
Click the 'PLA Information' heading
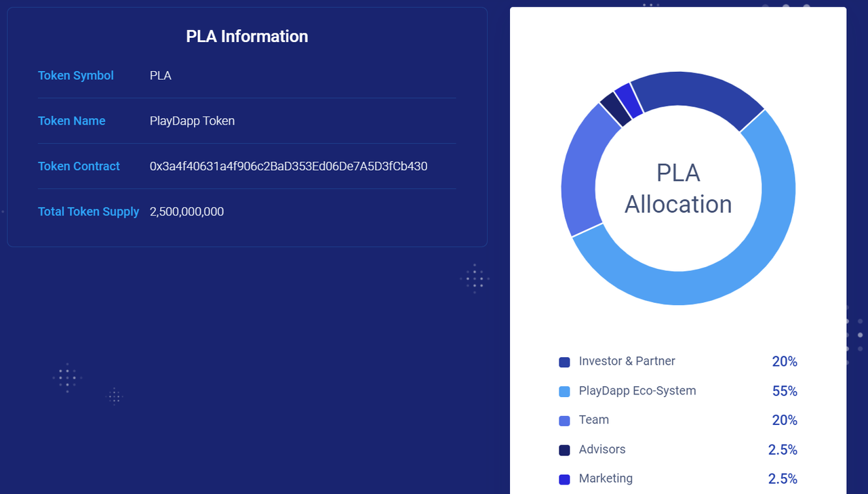coord(247,37)
